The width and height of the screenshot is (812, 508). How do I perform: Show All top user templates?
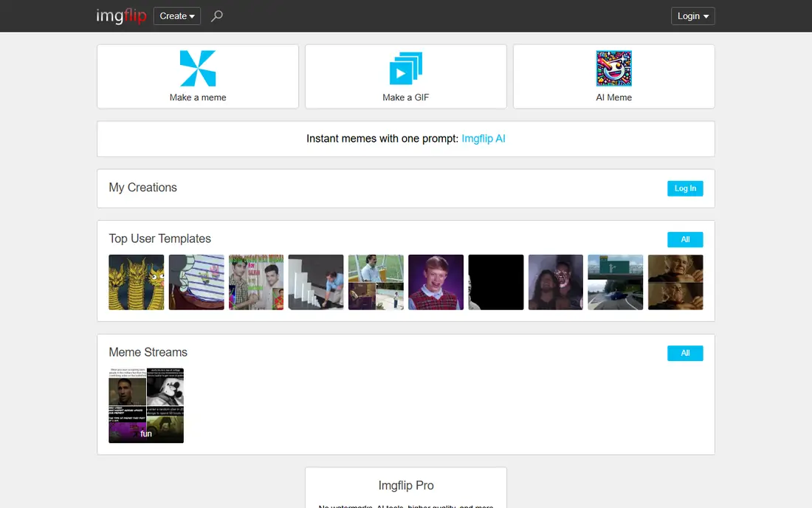[685, 240]
